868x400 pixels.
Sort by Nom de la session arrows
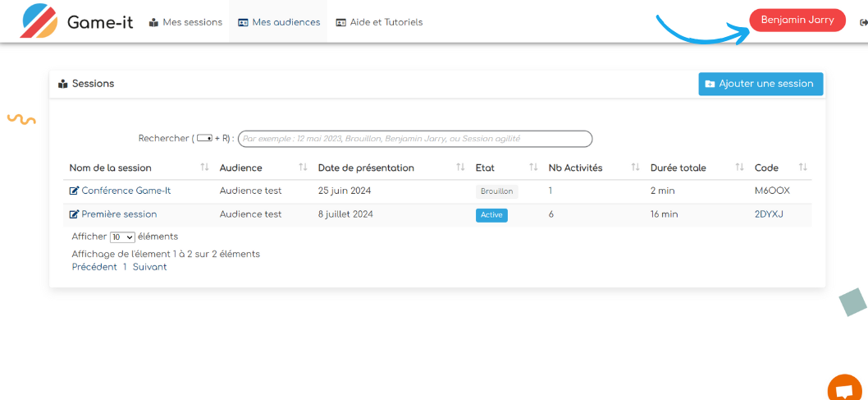click(204, 168)
